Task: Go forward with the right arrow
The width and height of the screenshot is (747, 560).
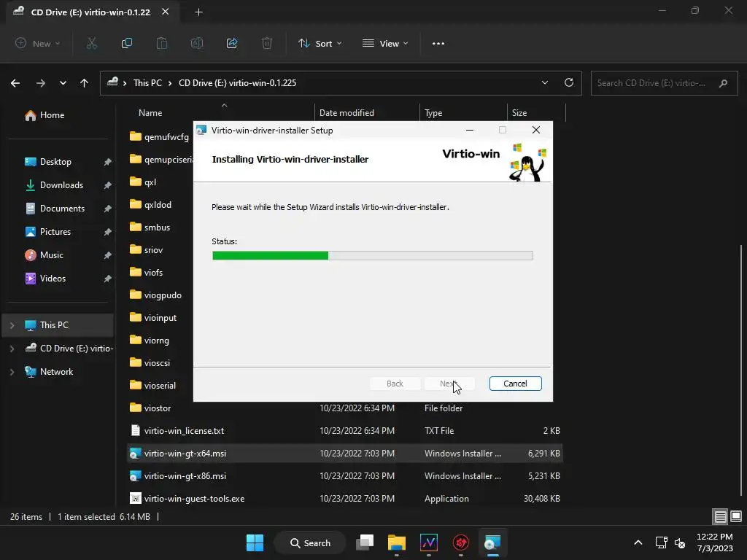Action: pos(41,83)
